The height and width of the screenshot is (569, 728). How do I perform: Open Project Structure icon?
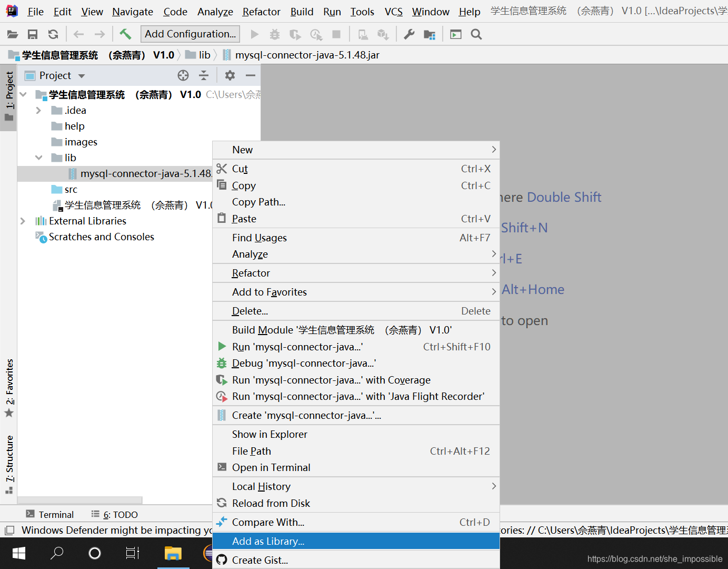(x=430, y=34)
